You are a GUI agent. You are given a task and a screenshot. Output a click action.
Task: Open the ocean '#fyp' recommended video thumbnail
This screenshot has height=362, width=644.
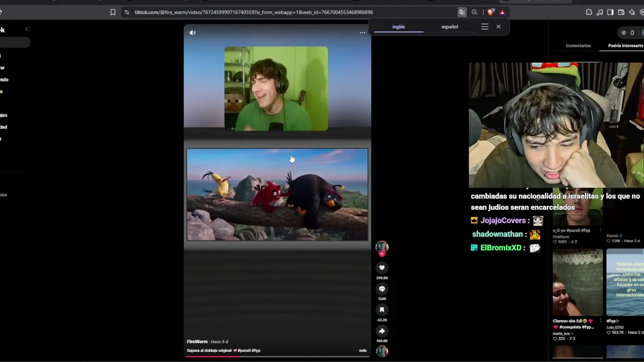point(625,282)
